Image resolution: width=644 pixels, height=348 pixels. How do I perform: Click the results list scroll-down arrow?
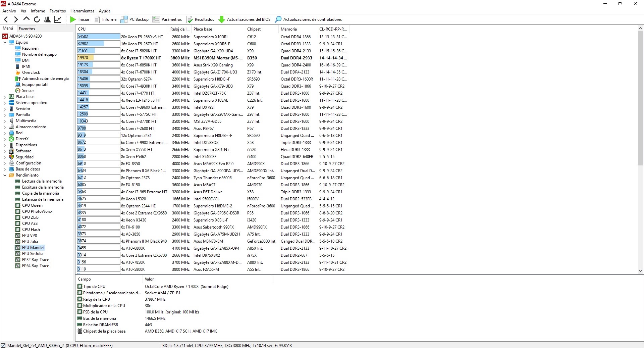coord(640,271)
